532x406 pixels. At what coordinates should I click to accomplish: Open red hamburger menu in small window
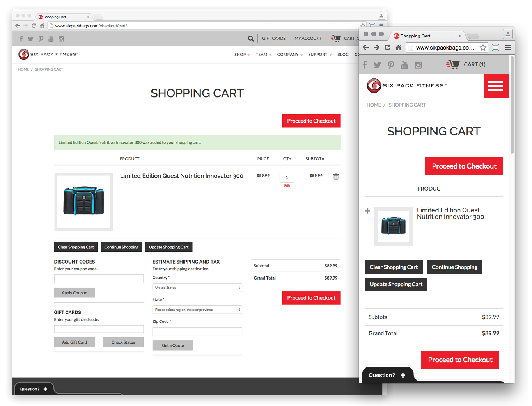[x=496, y=86]
